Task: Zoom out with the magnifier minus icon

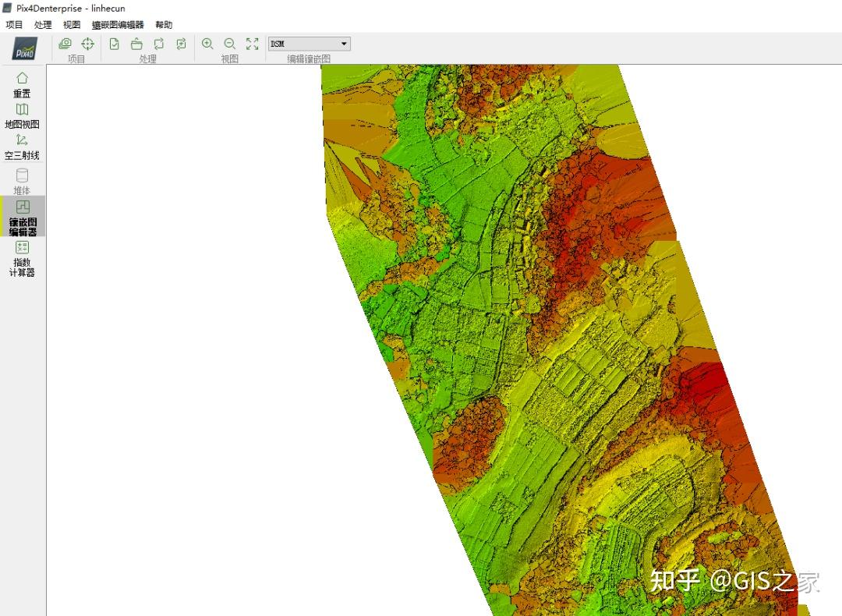Action: pyautogui.click(x=229, y=44)
